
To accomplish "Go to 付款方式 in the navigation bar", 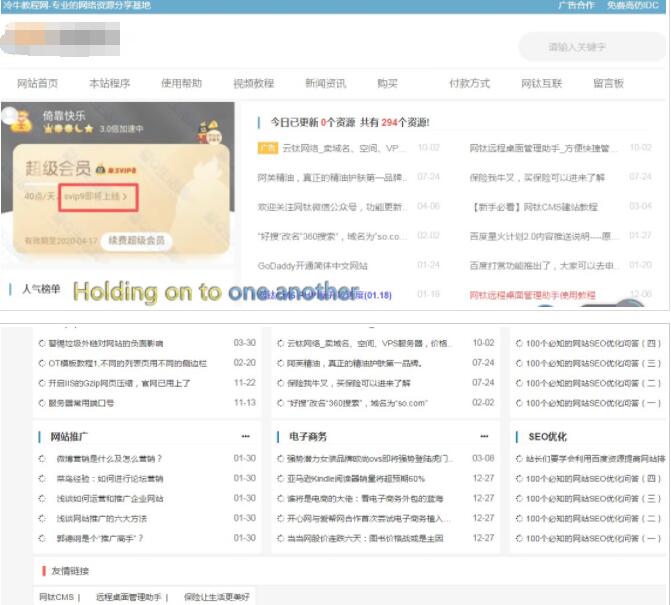I will point(469,84).
